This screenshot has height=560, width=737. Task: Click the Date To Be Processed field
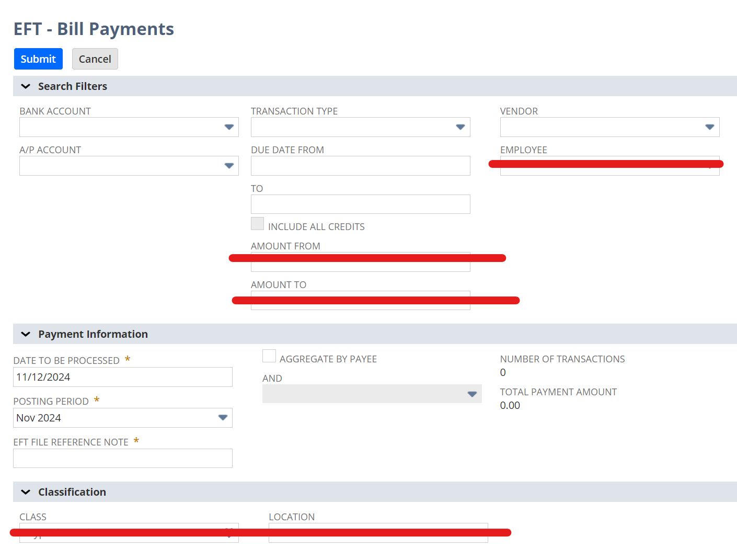(x=122, y=376)
